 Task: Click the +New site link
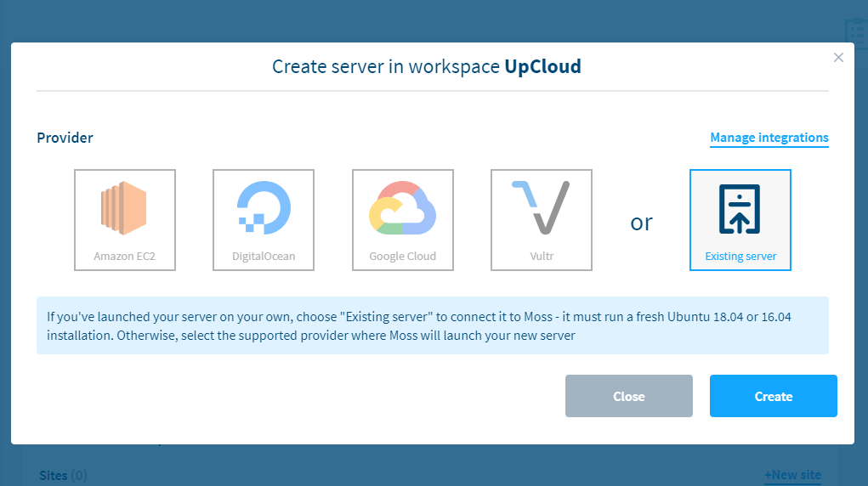[x=791, y=475]
